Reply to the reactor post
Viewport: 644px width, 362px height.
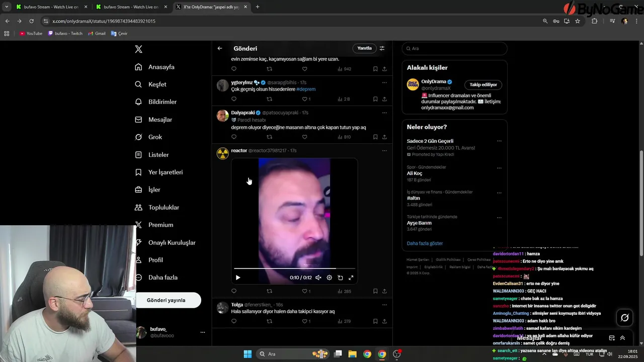click(234, 291)
